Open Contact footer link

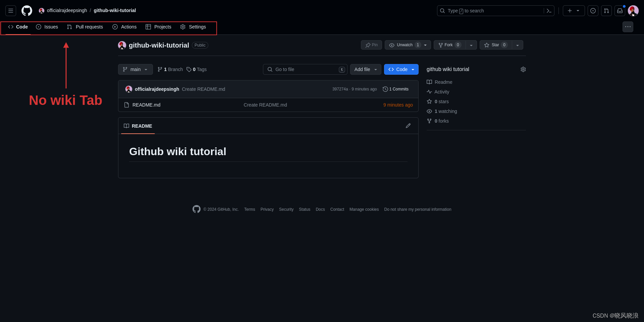337,209
